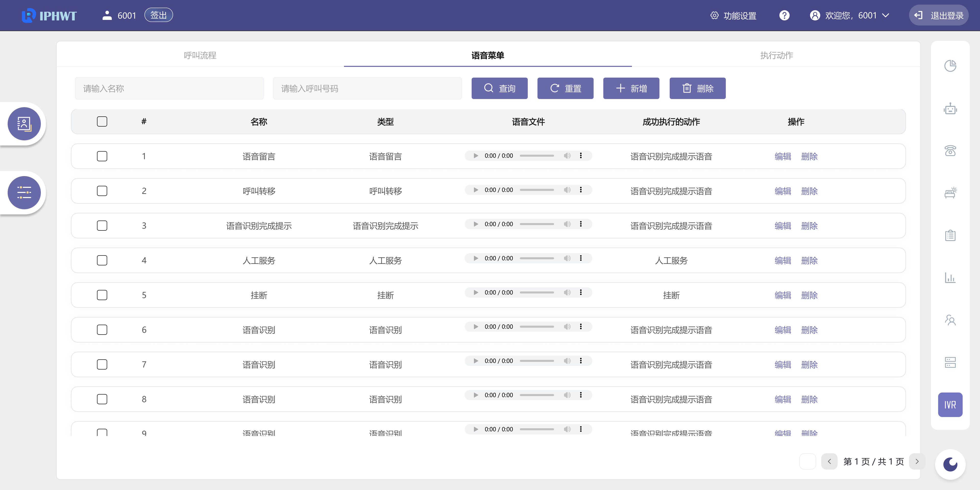Screen dimensions: 980x490
Task: Open the bar chart sidebar icon
Action: (950, 278)
